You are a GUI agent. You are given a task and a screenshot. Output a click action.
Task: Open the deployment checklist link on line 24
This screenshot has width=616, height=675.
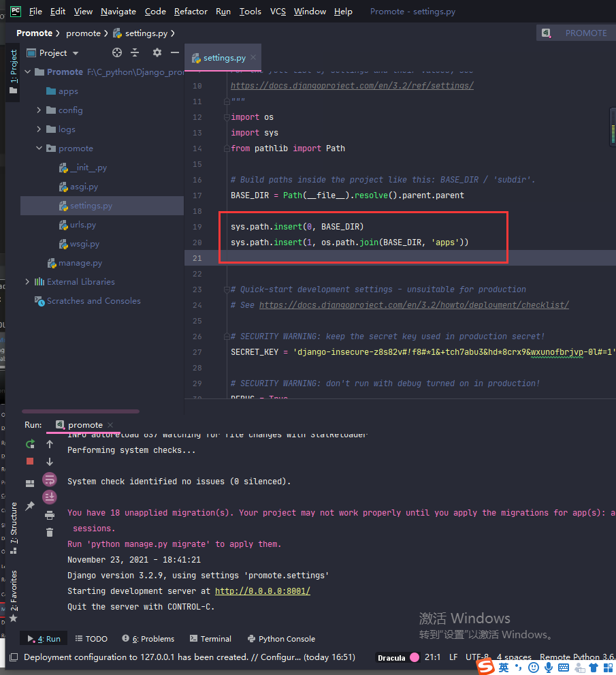[x=414, y=305]
